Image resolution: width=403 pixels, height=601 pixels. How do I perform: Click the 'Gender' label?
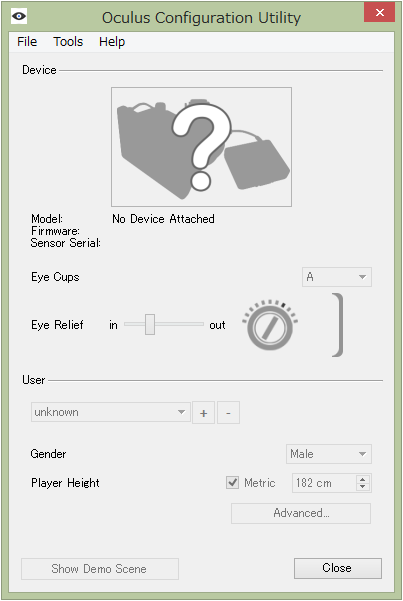[x=48, y=454]
